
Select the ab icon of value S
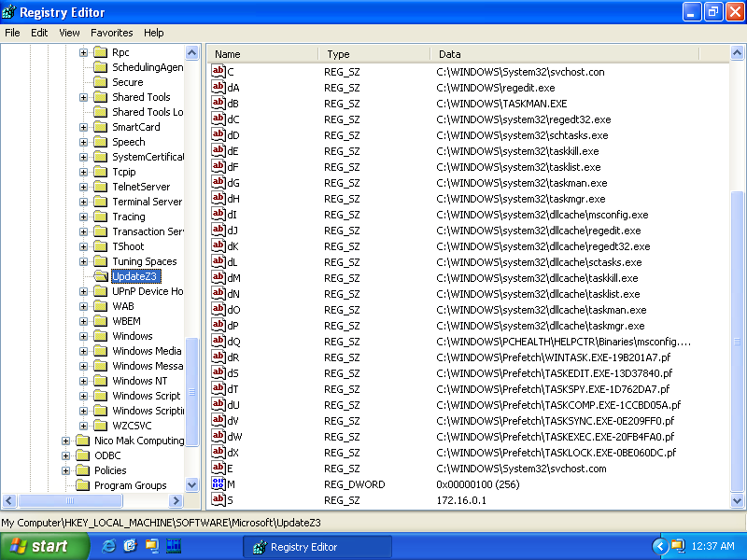pos(218,499)
